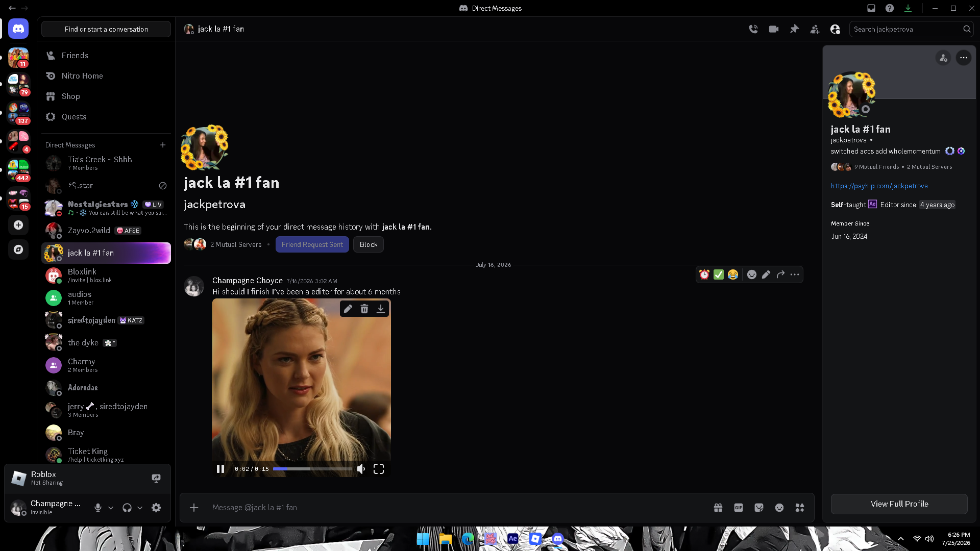
Task: Download the video attachment
Action: (x=381, y=309)
